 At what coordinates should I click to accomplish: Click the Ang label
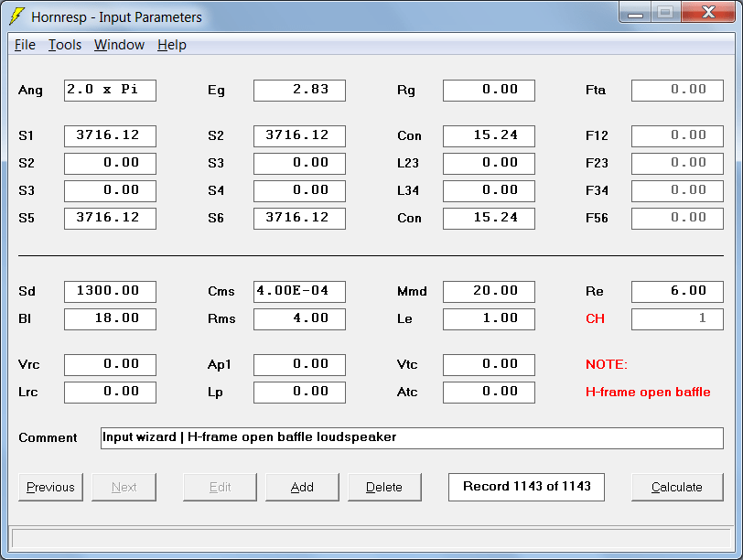coord(30,91)
